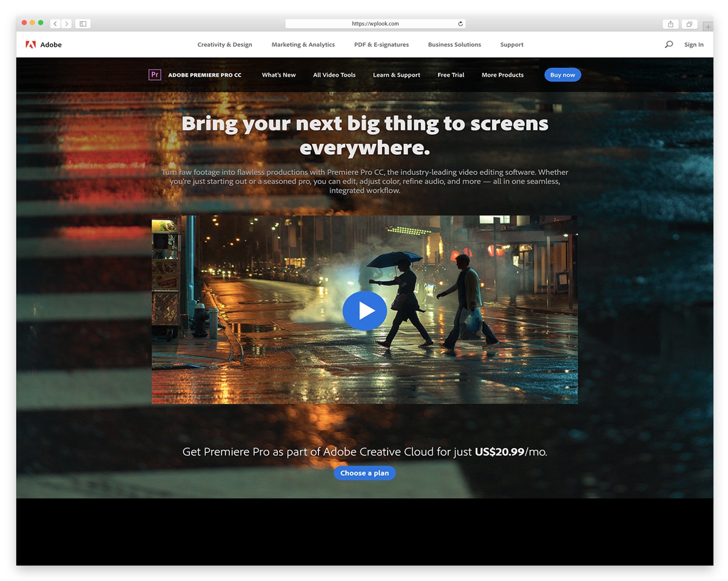Go forward with browser forward arrow
Viewport: 728px width, 581px height.
pyautogui.click(x=66, y=24)
